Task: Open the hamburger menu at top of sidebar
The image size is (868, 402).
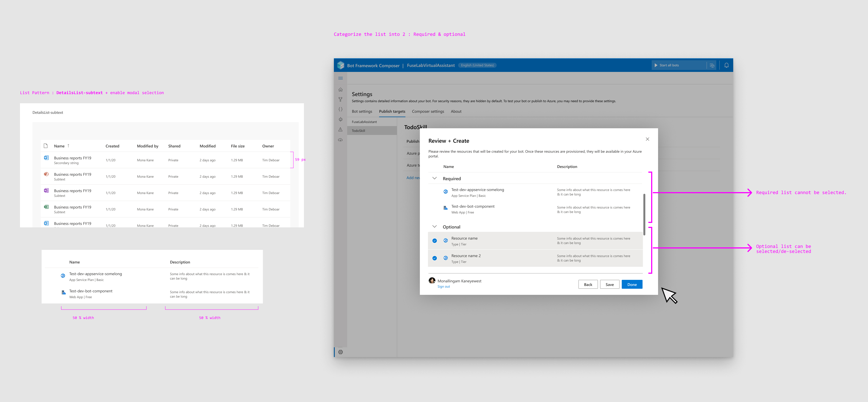Action: click(341, 78)
